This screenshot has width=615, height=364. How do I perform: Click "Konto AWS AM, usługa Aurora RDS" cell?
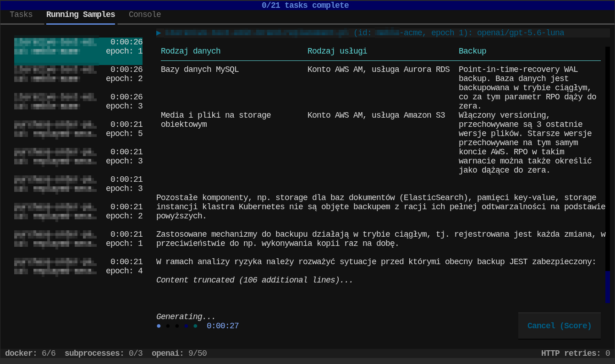click(x=379, y=70)
